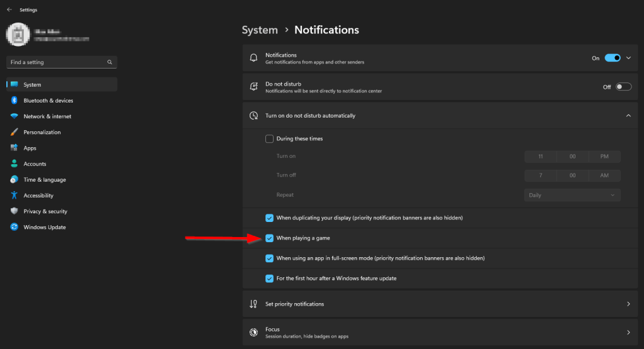Click the Personalization paintbrush icon

[14, 132]
